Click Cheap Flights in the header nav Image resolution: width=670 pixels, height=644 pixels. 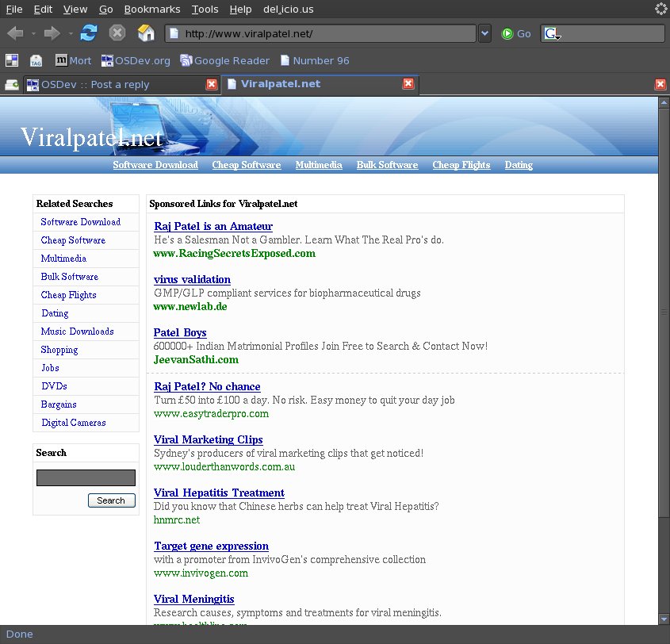point(461,165)
